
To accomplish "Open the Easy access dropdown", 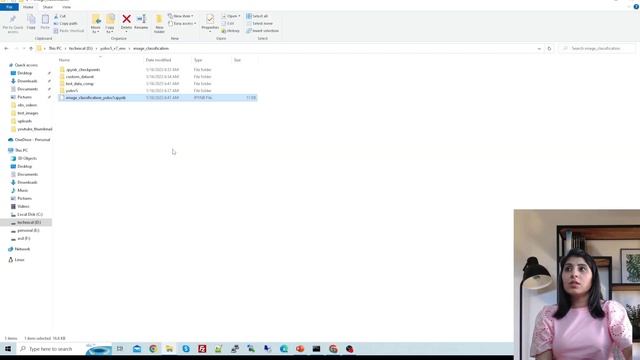I will click(x=182, y=24).
